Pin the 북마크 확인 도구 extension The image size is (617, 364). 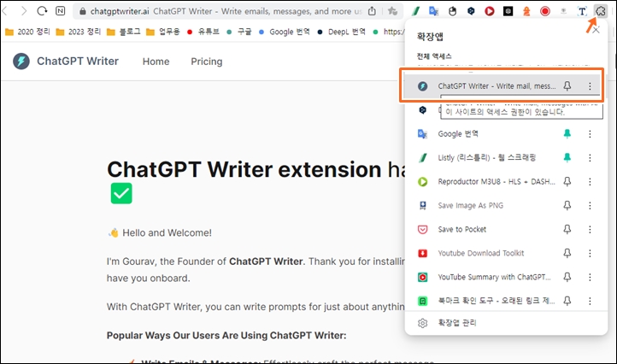567,301
